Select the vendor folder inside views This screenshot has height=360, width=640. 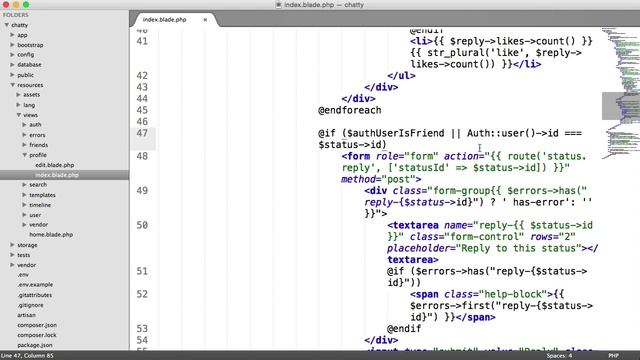[38, 224]
